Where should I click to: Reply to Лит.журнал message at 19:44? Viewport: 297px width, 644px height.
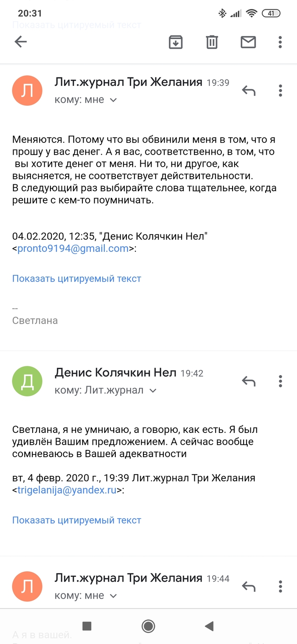(x=249, y=587)
